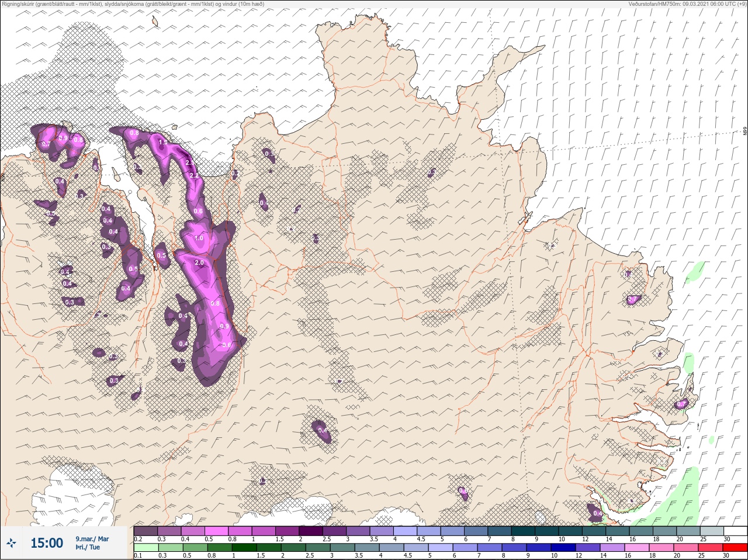The height and width of the screenshot is (560, 748).
Task: Select the bright pink swatch in upper legend
Action: coord(217,531)
